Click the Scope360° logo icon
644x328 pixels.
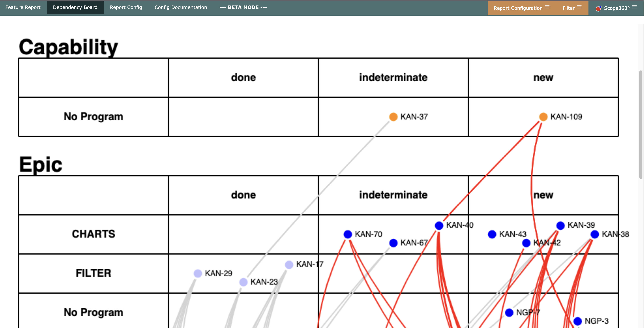point(598,8)
